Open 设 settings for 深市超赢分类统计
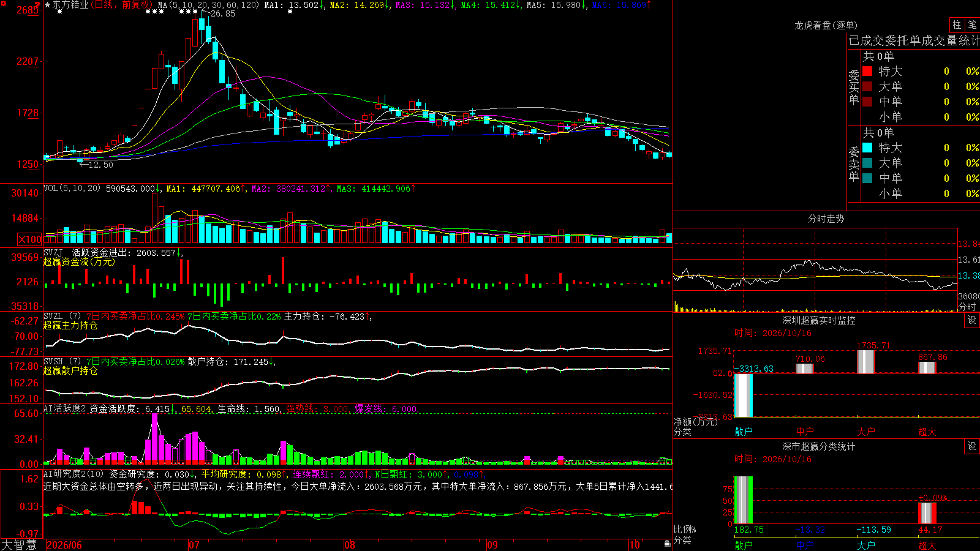 [972, 446]
